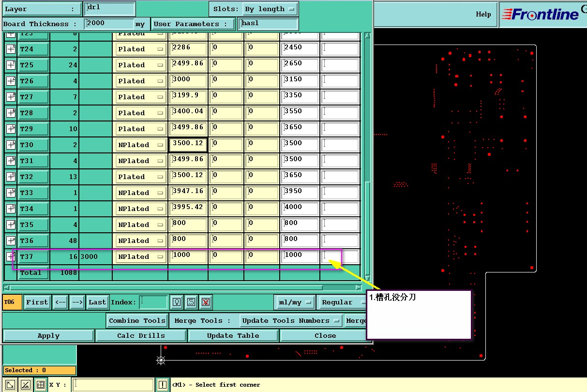
Task: Expand the T24 row plus icon
Action: click(11, 49)
